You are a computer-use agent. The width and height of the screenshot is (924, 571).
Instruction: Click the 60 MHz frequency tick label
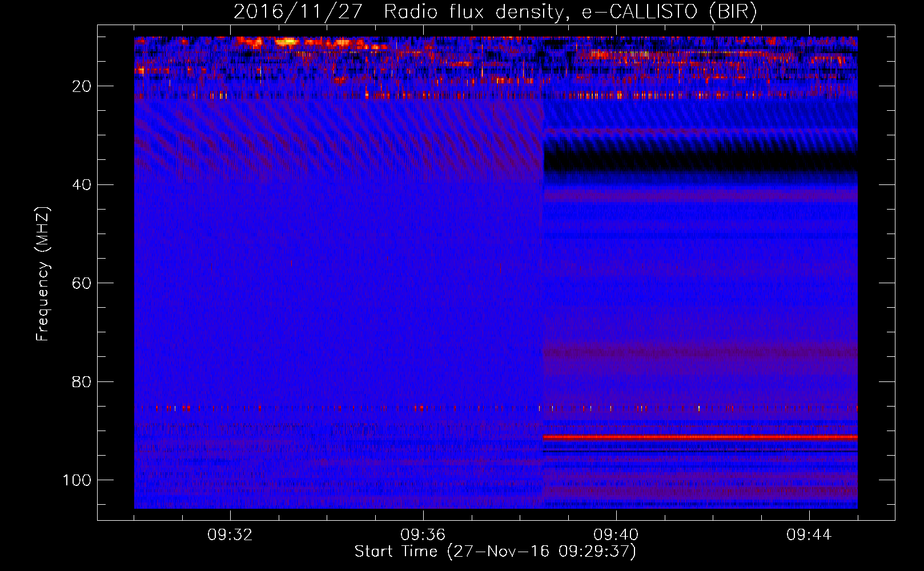click(82, 283)
